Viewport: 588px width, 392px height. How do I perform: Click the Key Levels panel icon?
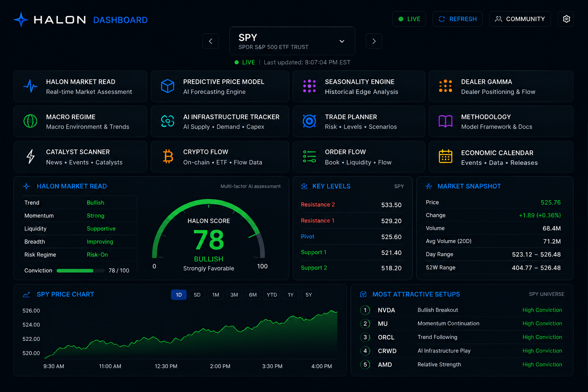click(x=304, y=186)
